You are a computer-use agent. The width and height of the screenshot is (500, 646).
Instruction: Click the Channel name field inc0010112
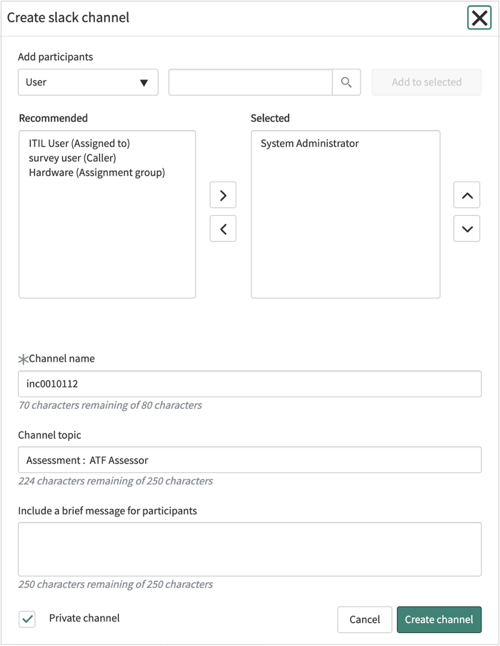(250, 384)
